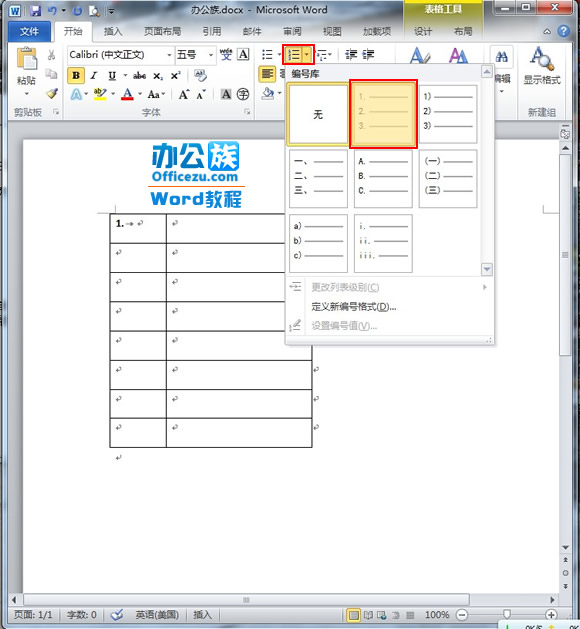This screenshot has height=629, width=580.
Task: Click the Copy icon
Action: [x=51, y=74]
